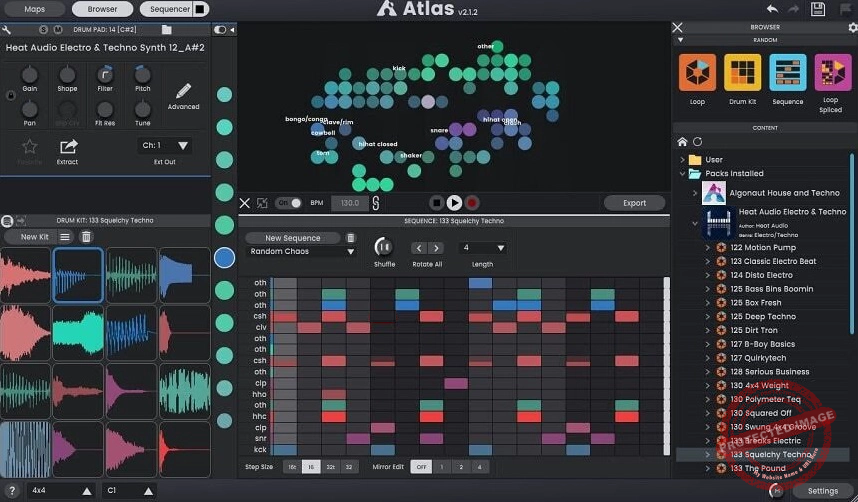858x502 pixels.
Task: Collapse the Packs Installed folder
Action: click(682, 174)
